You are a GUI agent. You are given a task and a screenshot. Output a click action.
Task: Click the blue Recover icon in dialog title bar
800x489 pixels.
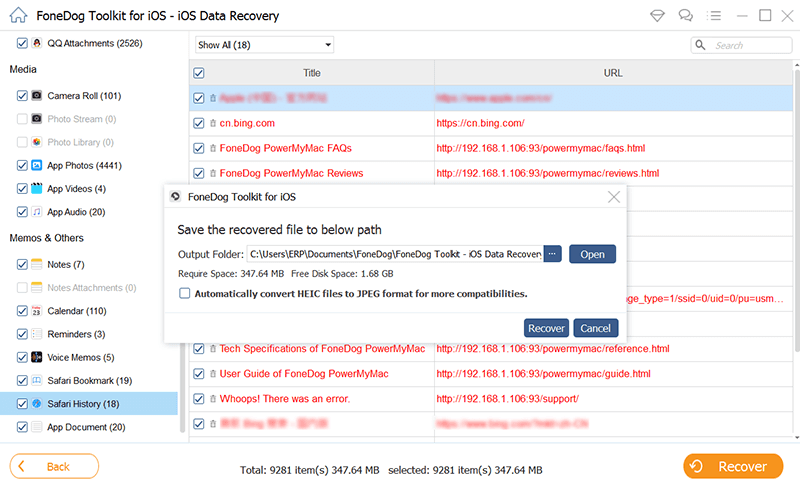click(175, 197)
